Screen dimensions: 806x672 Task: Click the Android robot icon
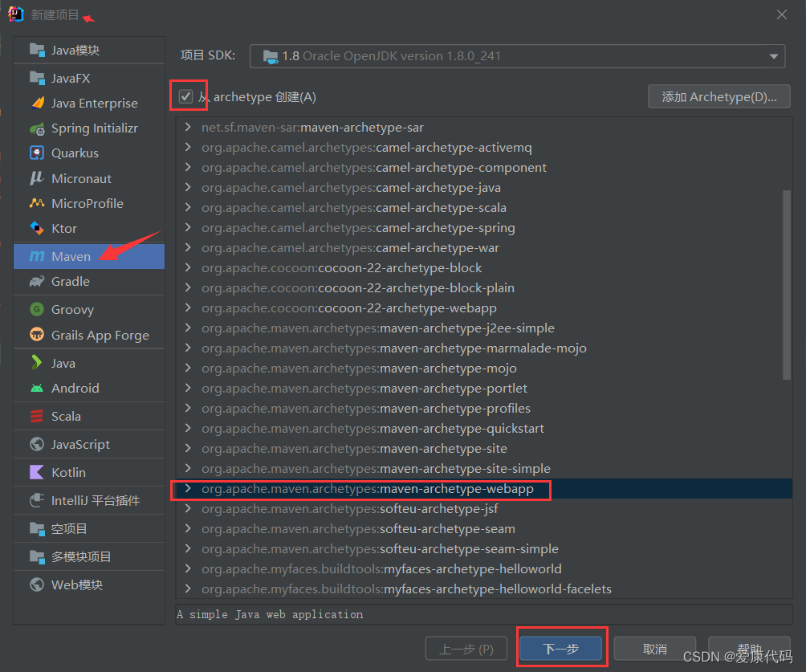(37, 389)
